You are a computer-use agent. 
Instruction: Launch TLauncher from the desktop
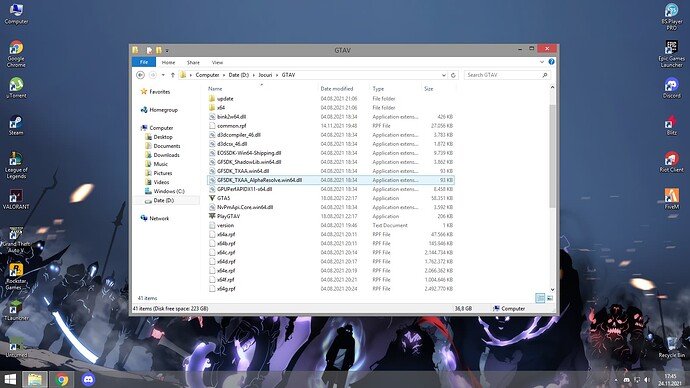(x=16, y=310)
